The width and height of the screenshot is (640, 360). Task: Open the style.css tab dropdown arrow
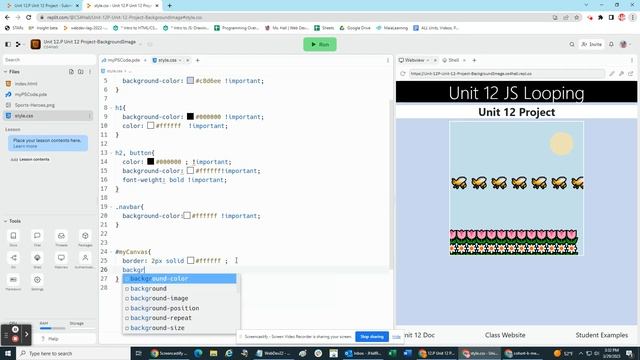click(x=180, y=60)
